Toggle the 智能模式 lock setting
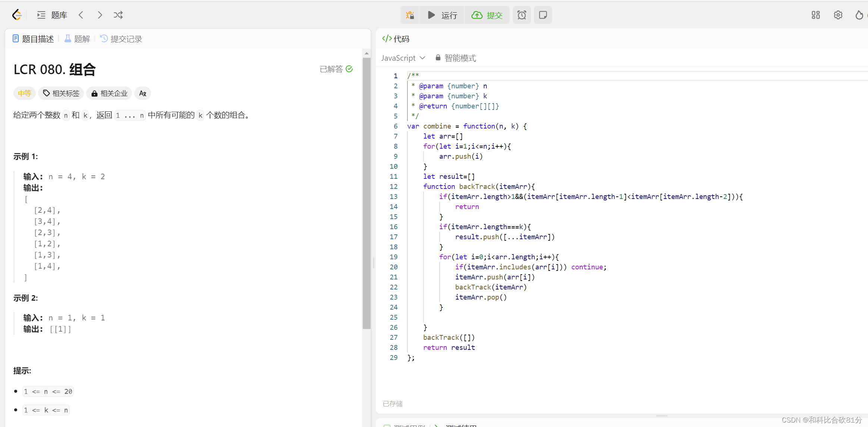 coord(456,58)
